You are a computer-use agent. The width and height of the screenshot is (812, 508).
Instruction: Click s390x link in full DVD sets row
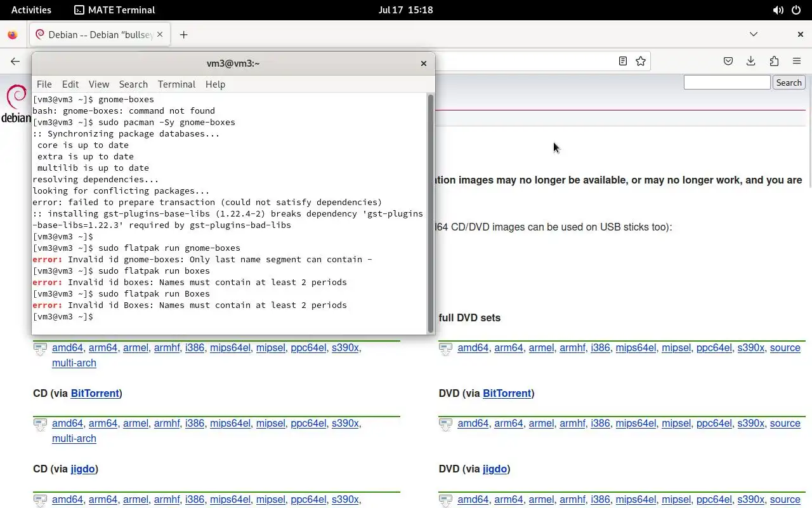click(x=751, y=347)
